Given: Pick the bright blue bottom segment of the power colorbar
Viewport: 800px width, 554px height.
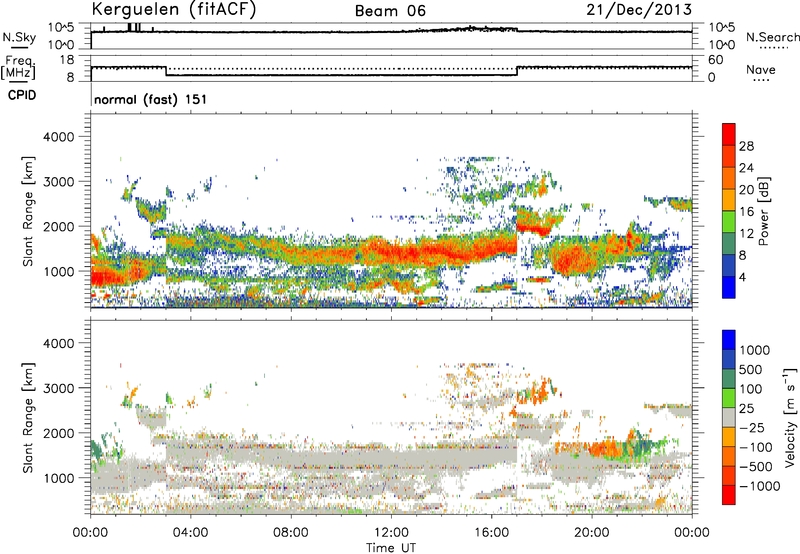Looking at the screenshot, I should 729,287.
